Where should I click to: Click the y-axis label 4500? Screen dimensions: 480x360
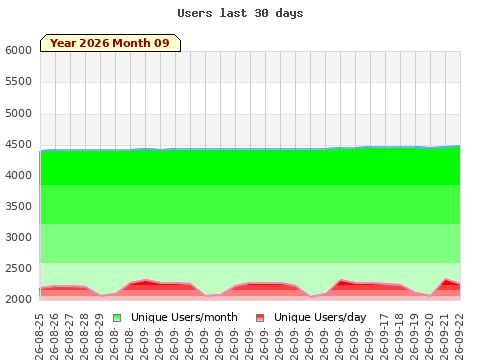pos(18,144)
